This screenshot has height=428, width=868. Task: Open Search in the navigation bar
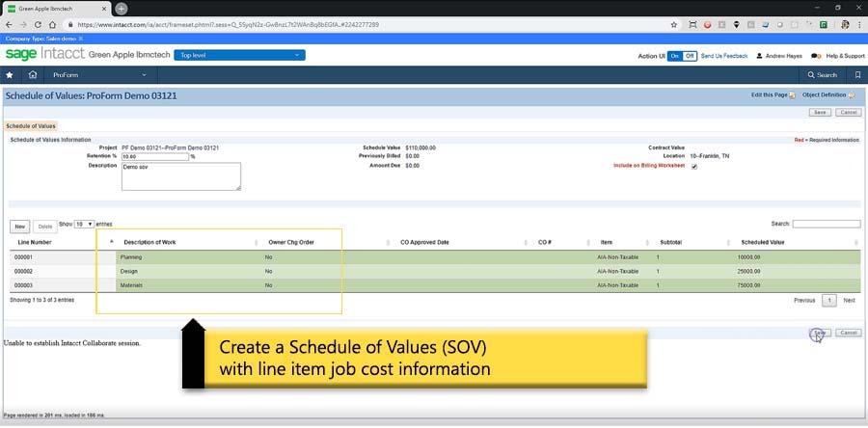pyautogui.click(x=823, y=74)
